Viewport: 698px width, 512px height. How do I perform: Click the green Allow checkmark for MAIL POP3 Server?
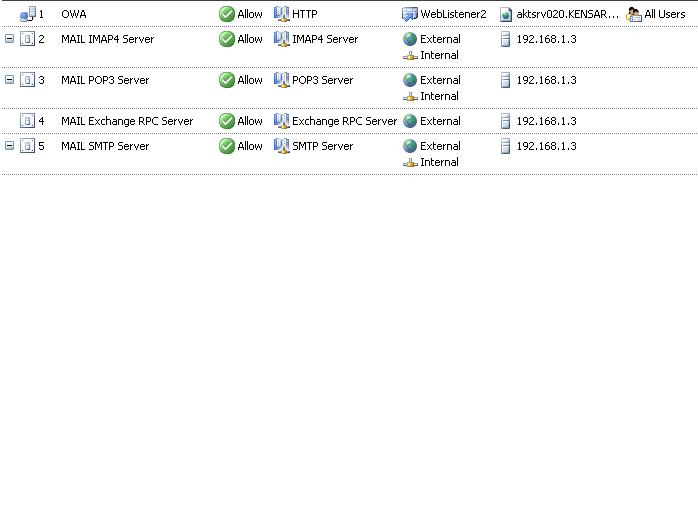[227, 80]
